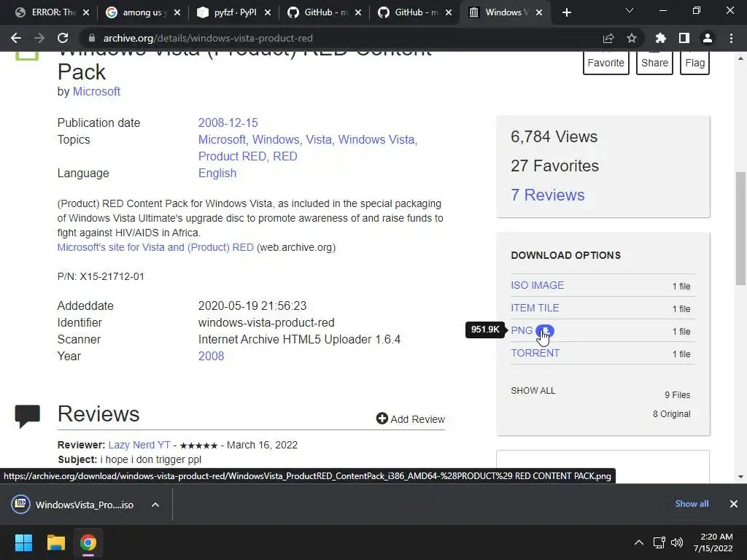Open the Extensions puzzle icon
Image resolution: width=747 pixels, height=560 pixels.
click(x=660, y=38)
